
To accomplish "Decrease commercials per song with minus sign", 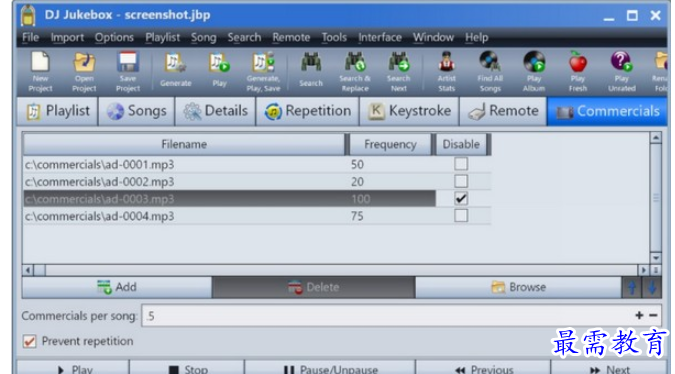I will (x=653, y=315).
